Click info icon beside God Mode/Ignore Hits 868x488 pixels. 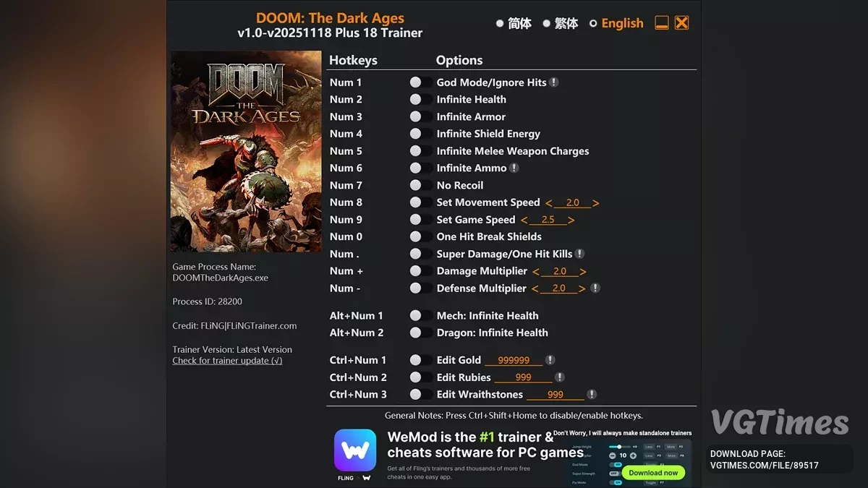tap(553, 82)
